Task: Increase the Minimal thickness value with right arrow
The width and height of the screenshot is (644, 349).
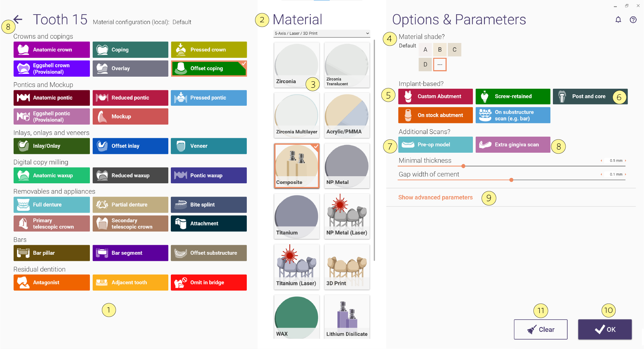Action: tap(626, 161)
